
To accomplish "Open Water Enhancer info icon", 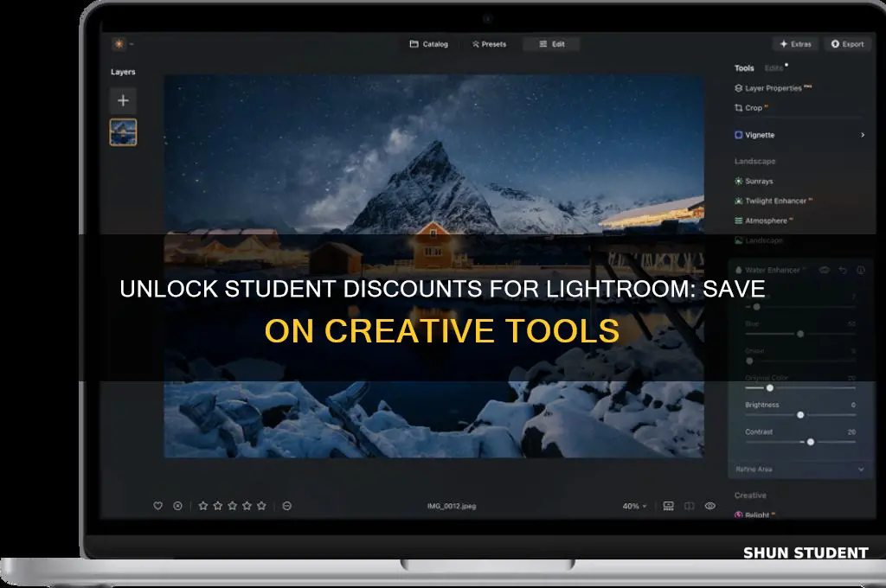I will click(861, 270).
